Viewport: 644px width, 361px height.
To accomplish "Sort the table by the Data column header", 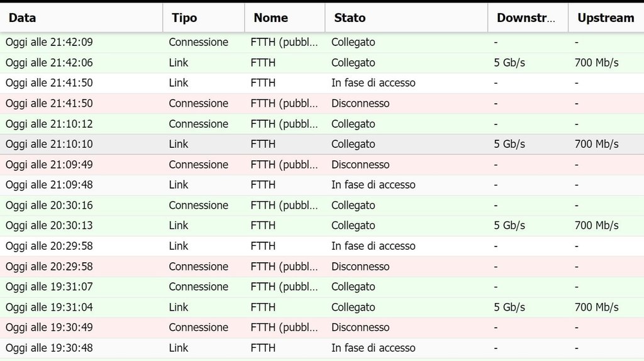I will click(22, 18).
